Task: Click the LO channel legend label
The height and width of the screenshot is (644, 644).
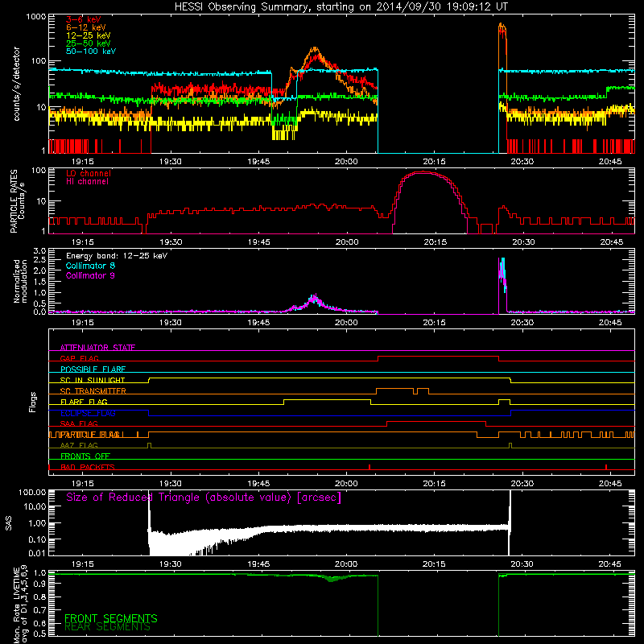Action: click(x=89, y=173)
